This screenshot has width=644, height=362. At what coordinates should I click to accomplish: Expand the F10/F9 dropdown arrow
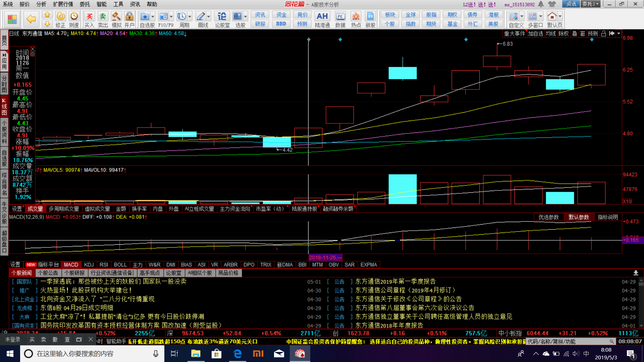coord(171,16)
